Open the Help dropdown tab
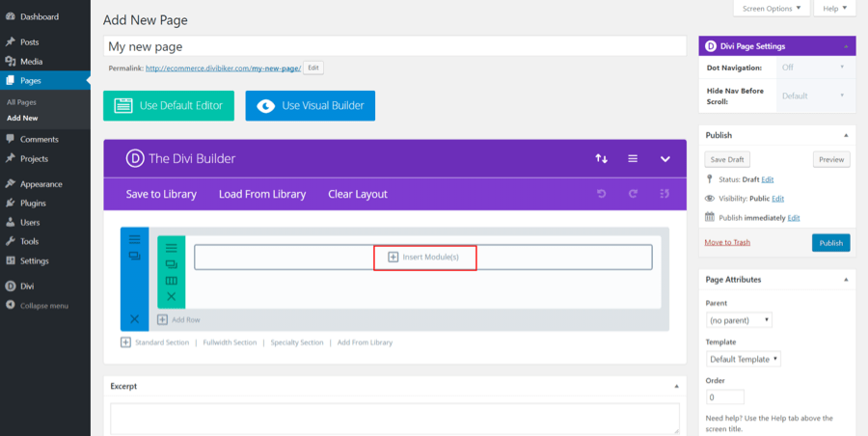 834,9
